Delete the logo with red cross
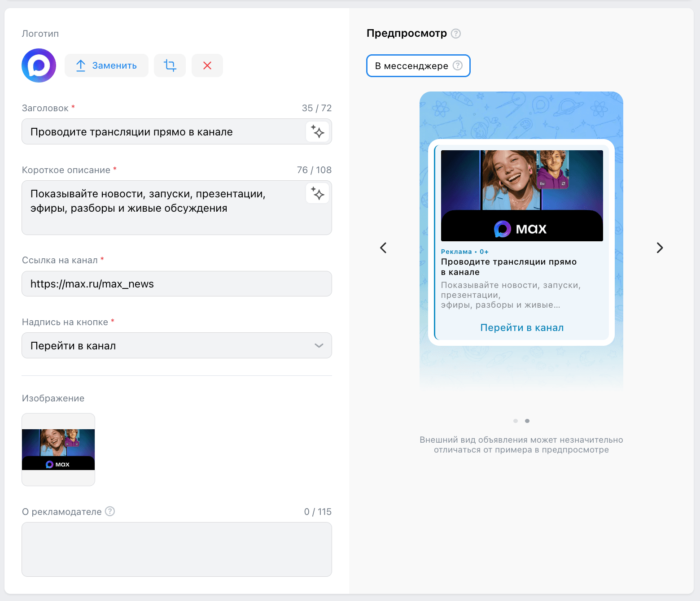The image size is (700, 601). (207, 65)
